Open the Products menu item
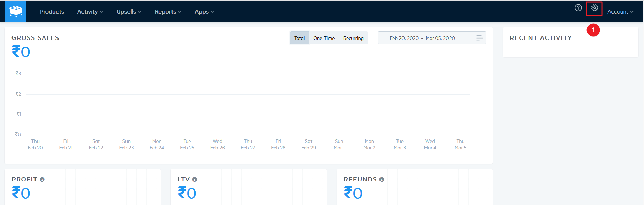The image size is (644, 205). tap(52, 12)
